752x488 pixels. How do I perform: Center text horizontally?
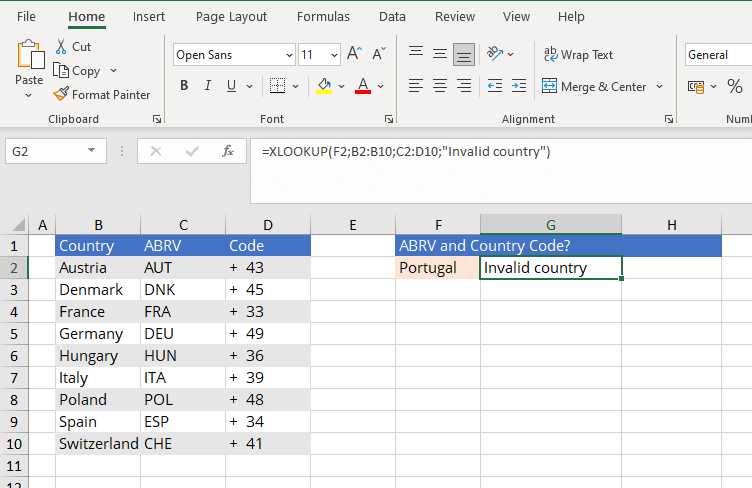coord(440,86)
